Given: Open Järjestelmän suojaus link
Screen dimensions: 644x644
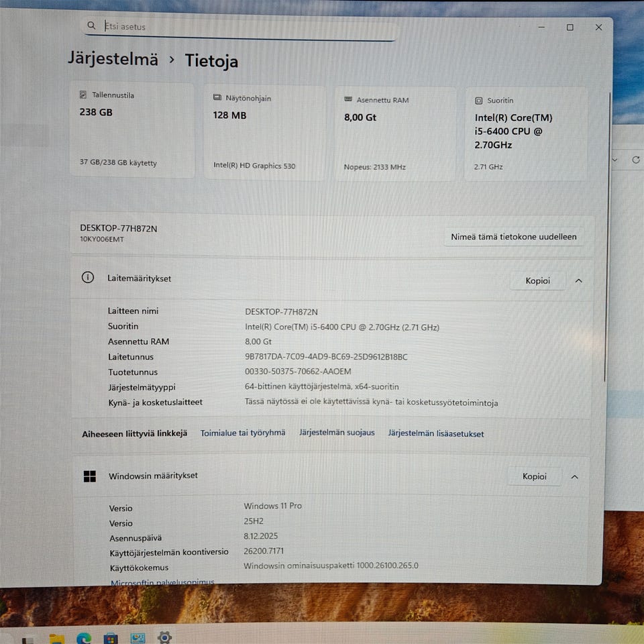Looking at the screenshot, I should click(x=337, y=433).
